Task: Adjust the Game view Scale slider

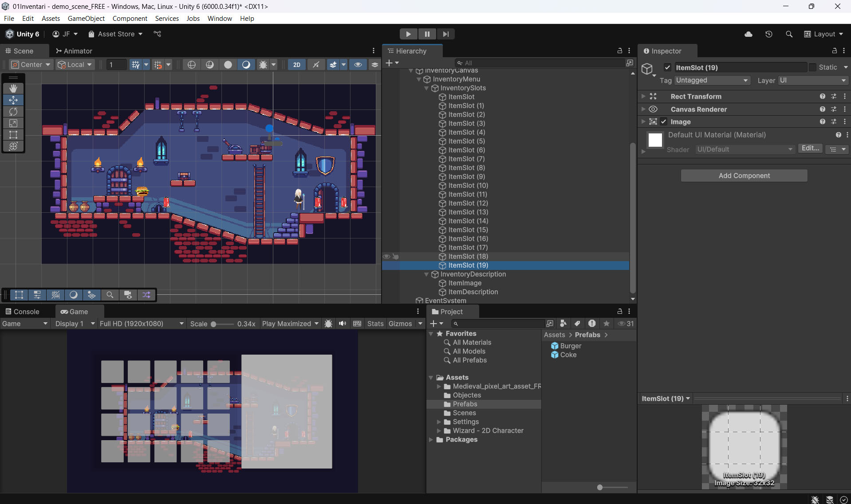Action: point(214,324)
